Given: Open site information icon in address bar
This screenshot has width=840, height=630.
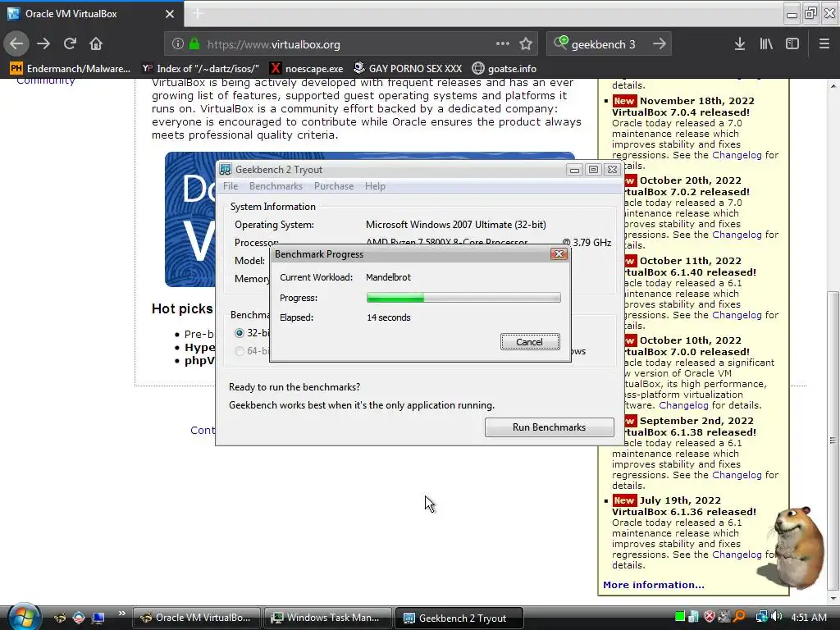Looking at the screenshot, I should click(x=178, y=44).
